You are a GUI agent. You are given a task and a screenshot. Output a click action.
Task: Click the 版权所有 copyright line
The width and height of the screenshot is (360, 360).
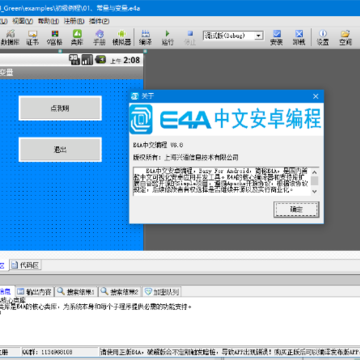tap(185, 157)
